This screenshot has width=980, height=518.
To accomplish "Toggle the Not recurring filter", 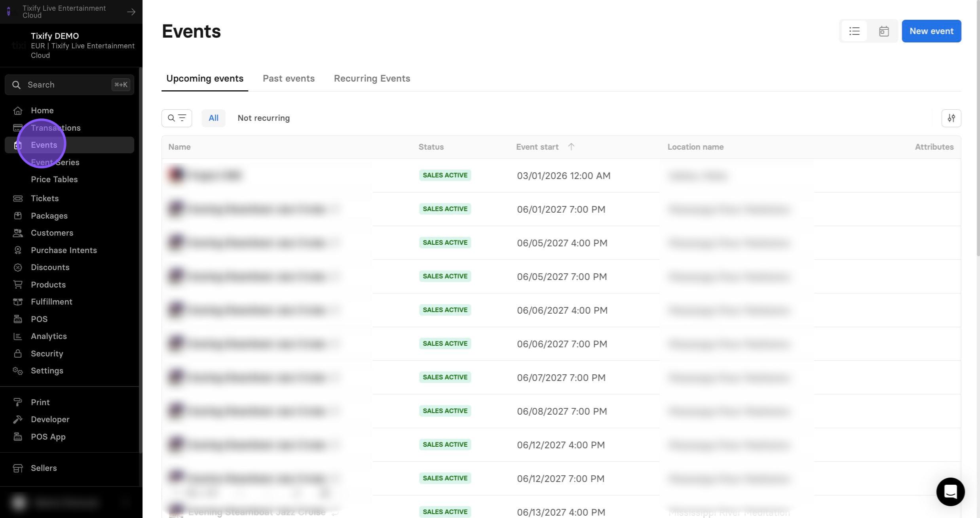I will (x=264, y=118).
